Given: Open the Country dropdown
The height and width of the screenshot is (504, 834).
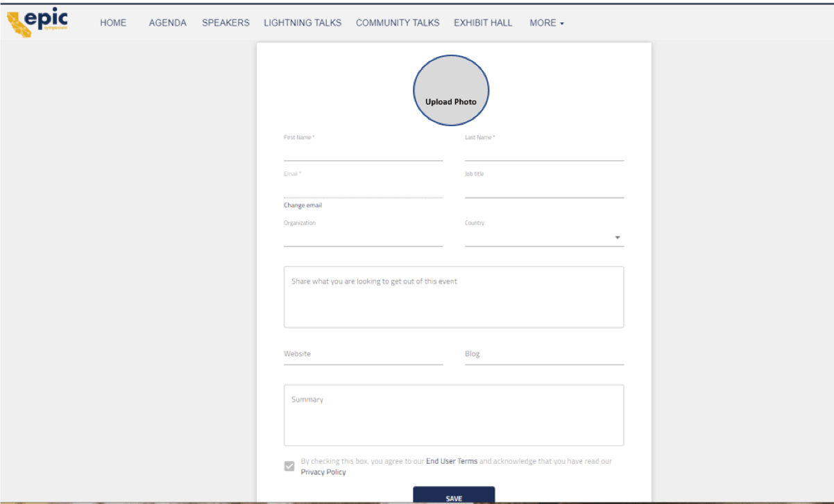Looking at the screenshot, I should tap(544, 238).
